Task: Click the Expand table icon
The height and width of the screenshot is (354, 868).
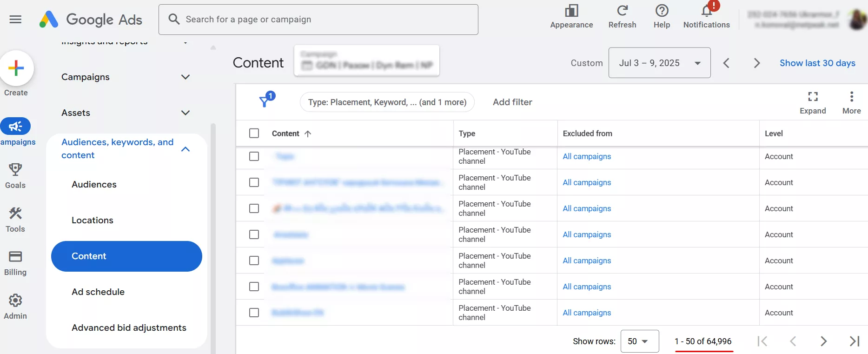Action: pos(812,97)
